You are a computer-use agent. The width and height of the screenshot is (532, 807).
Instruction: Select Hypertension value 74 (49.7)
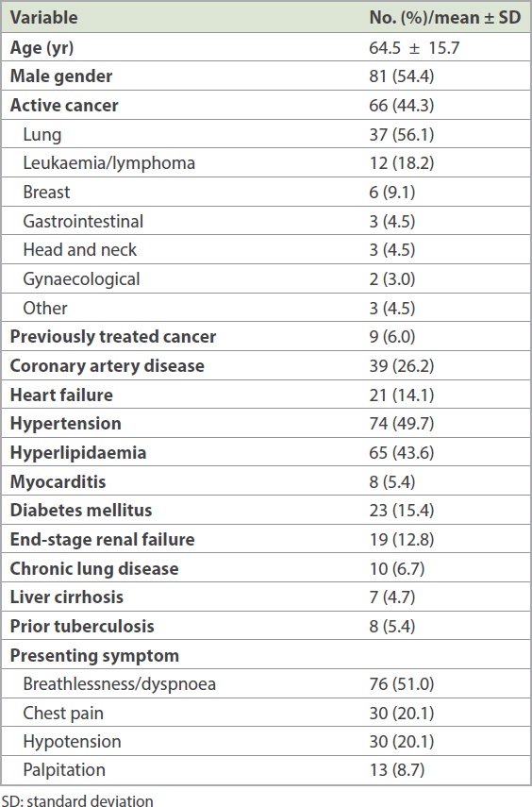point(401,424)
